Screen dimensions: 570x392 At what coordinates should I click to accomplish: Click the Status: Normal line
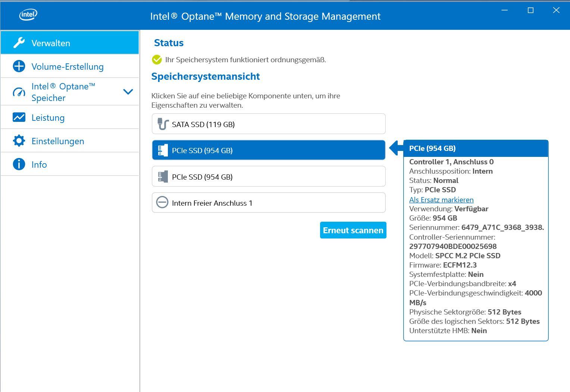pyautogui.click(x=434, y=180)
